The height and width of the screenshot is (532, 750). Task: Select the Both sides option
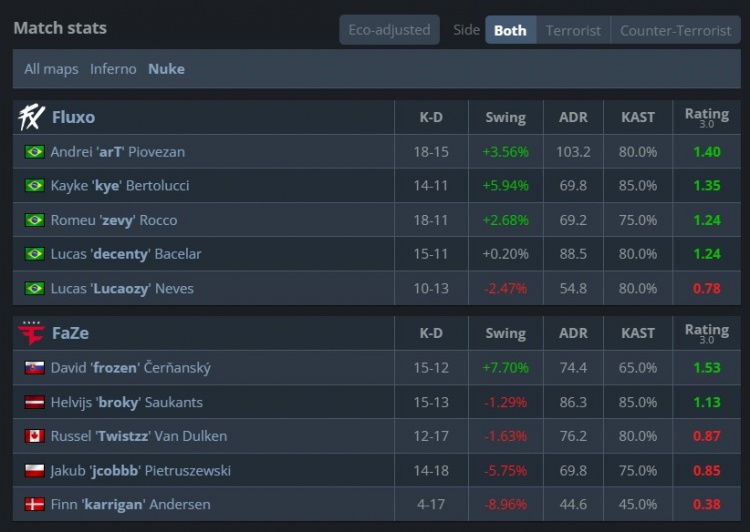click(x=510, y=30)
